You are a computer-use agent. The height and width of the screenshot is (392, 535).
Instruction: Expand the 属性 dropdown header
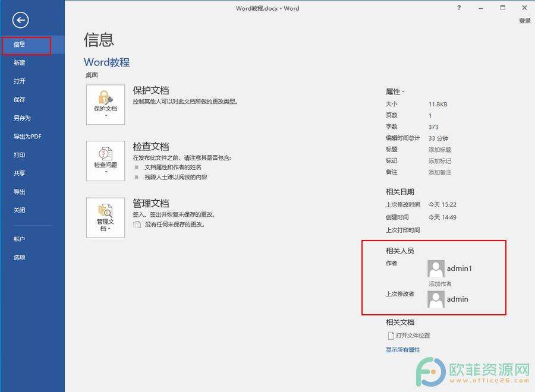[395, 91]
